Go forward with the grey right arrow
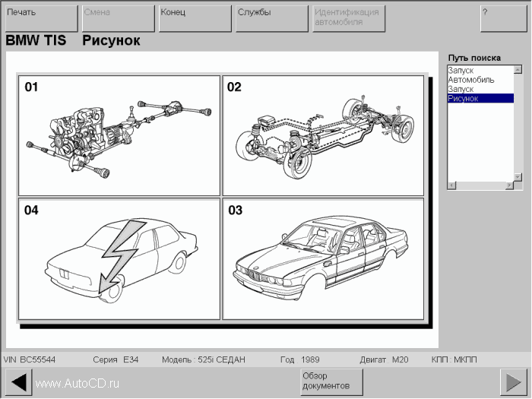Image resolution: width=532 pixels, height=399 pixels. point(514,382)
